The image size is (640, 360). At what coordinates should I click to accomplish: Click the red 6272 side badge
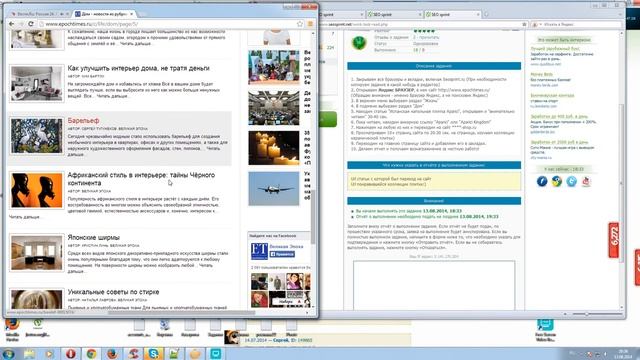614,240
